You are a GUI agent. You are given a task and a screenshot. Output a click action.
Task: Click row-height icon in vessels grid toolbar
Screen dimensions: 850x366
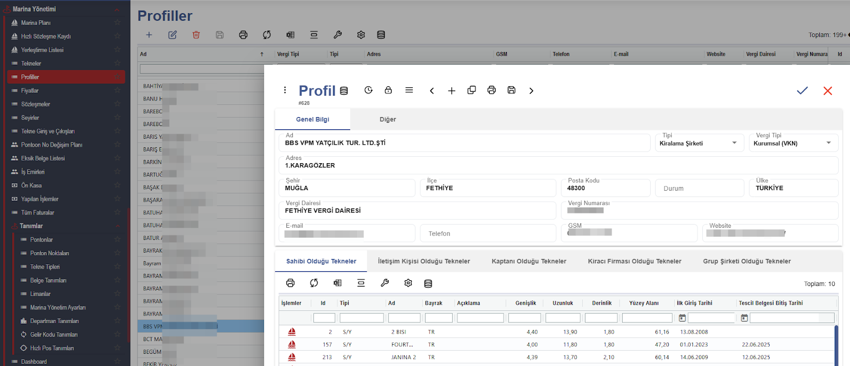point(360,283)
